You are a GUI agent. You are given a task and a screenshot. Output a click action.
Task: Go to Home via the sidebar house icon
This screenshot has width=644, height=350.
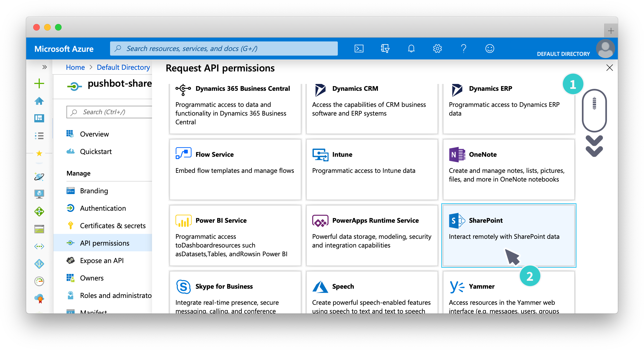[39, 101]
